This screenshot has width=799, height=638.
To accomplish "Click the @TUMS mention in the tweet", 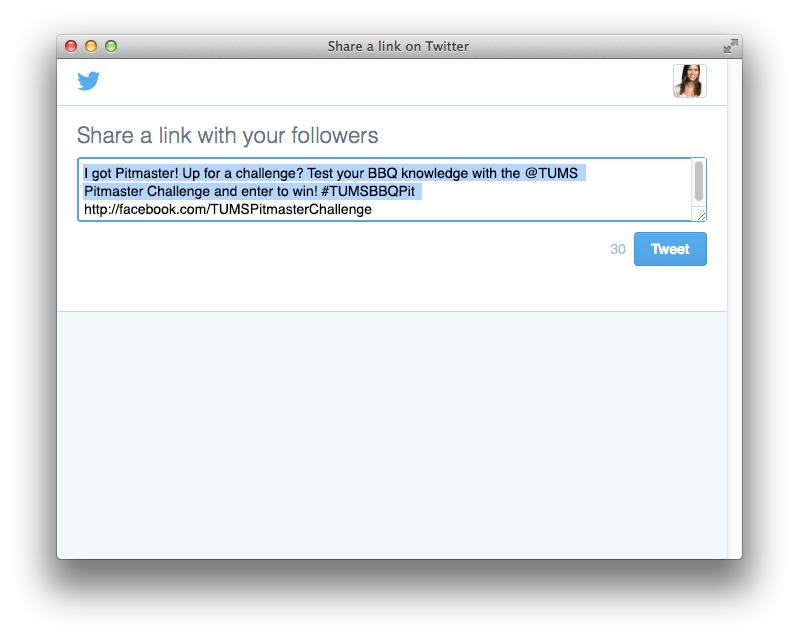I will coord(551,173).
